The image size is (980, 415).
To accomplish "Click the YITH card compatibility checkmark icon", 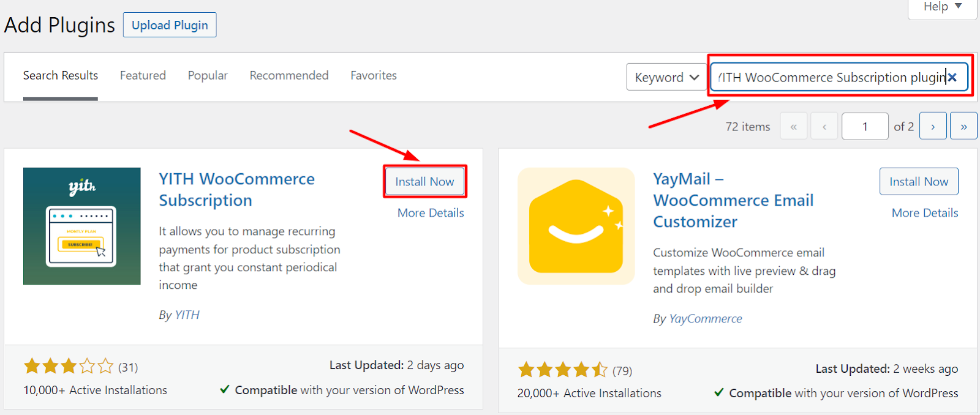I will (x=225, y=389).
